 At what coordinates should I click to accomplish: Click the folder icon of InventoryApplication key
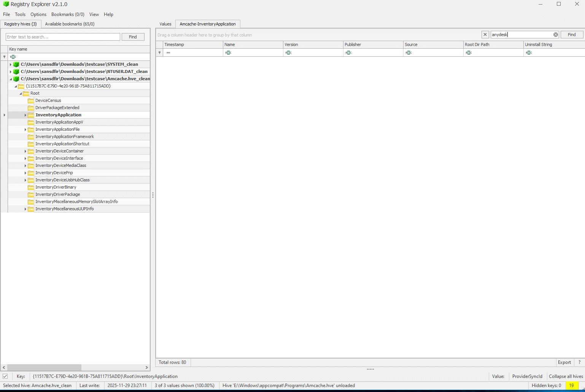(x=30, y=115)
